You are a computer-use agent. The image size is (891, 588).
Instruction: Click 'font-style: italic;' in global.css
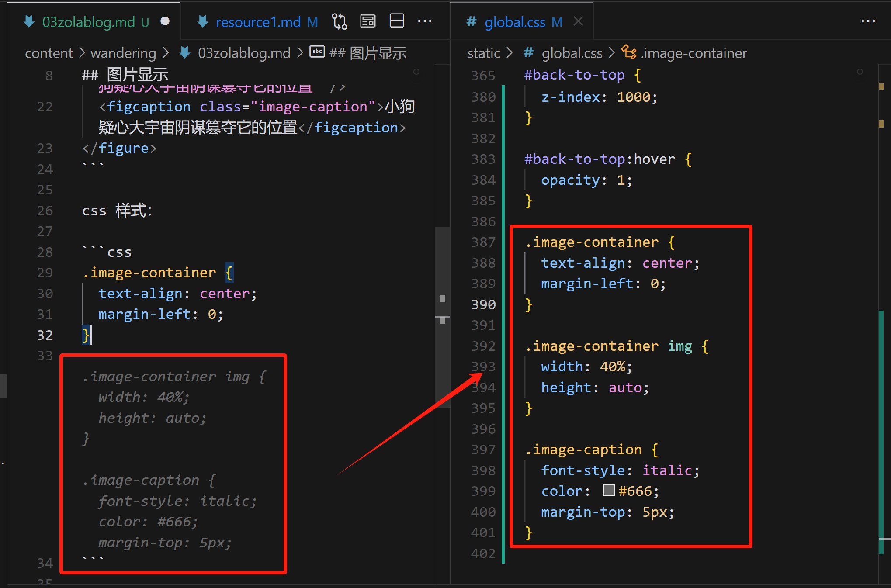point(621,470)
